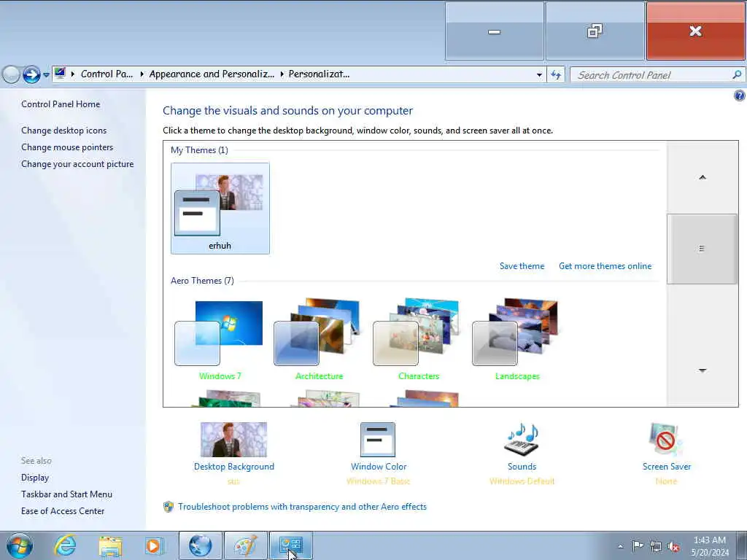The height and width of the screenshot is (560, 747).
Task: Open the address bar history dropdown
Action: [x=539, y=75]
